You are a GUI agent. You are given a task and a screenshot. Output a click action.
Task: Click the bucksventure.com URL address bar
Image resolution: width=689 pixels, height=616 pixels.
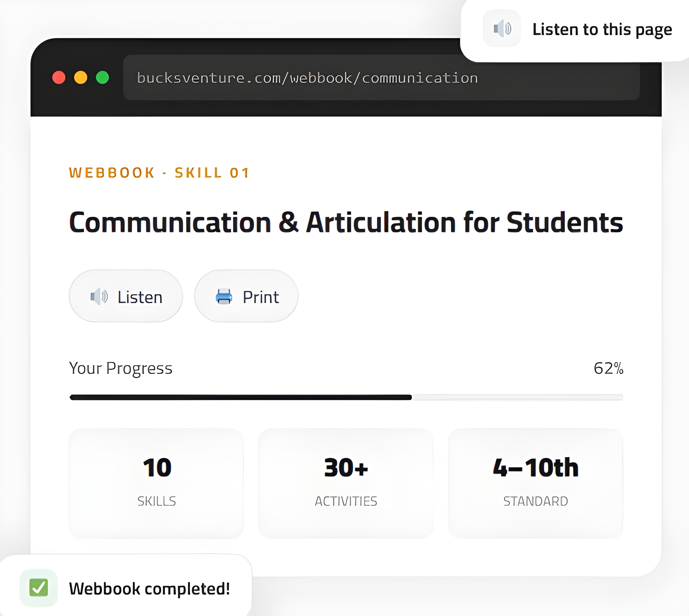381,78
